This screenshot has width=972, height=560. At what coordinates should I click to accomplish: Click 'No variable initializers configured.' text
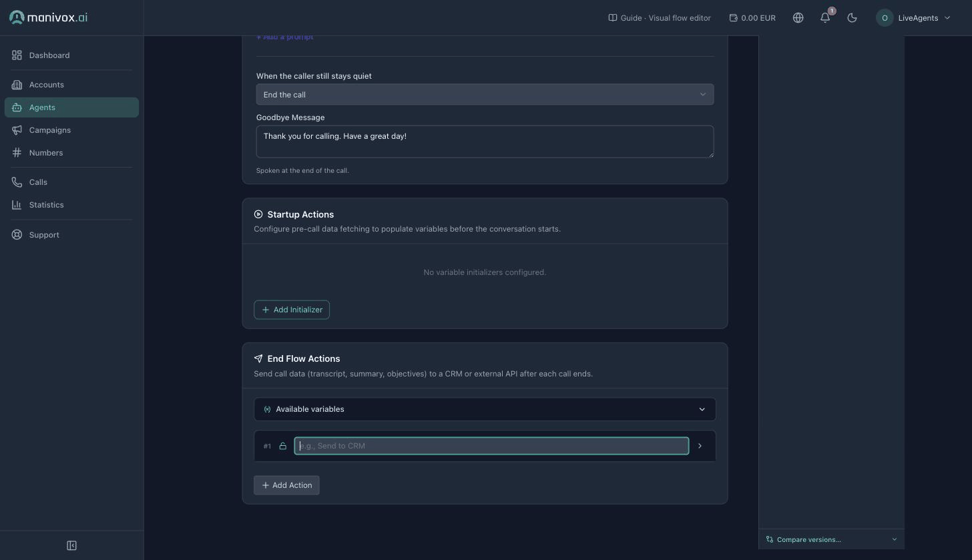tap(485, 272)
